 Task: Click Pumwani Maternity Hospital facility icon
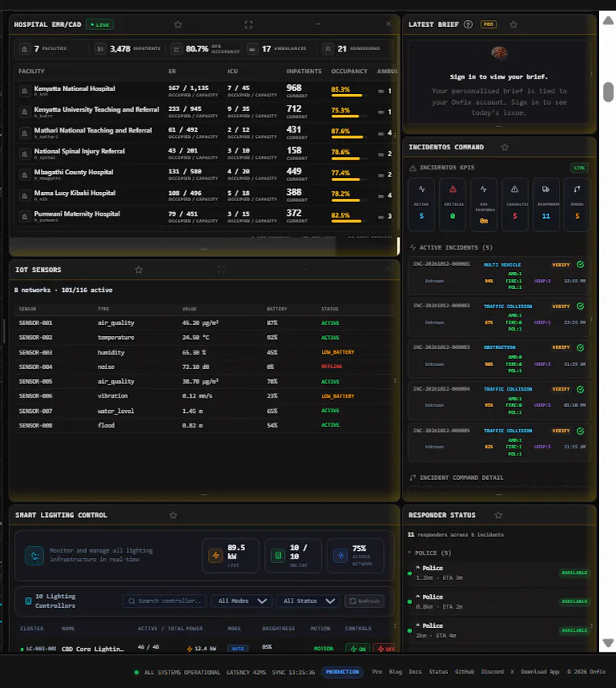pyautogui.click(x=25, y=216)
